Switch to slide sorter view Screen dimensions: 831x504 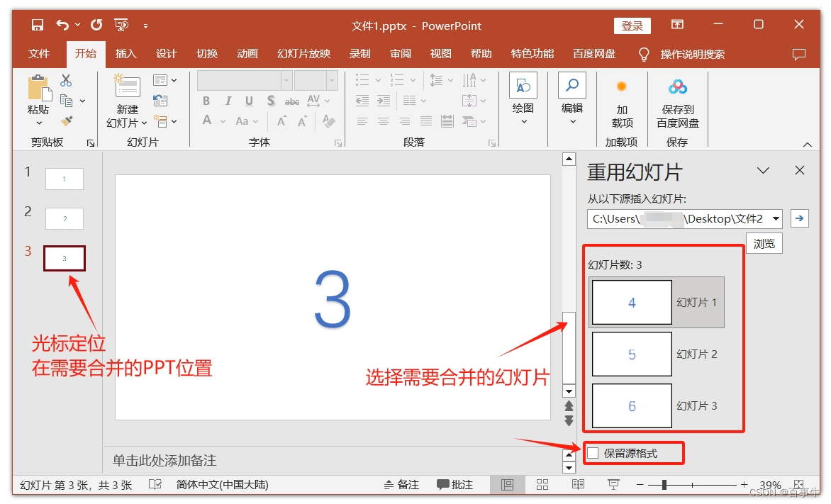[x=542, y=484]
